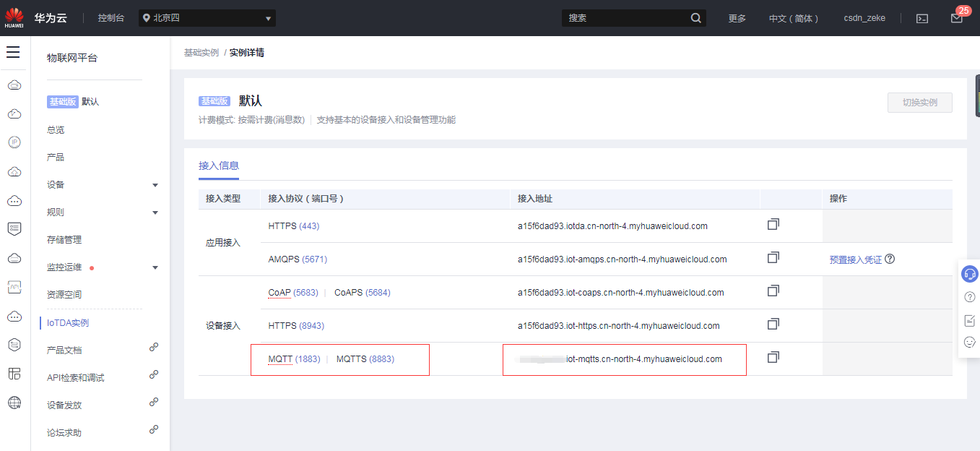Open the 中文(简体) language menu
Image resolution: width=980 pixels, height=451 pixels.
(x=794, y=18)
